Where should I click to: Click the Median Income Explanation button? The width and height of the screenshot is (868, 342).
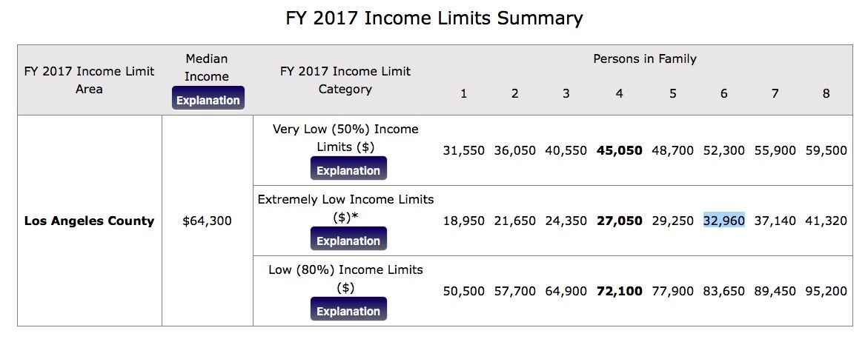pyautogui.click(x=208, y=100)
